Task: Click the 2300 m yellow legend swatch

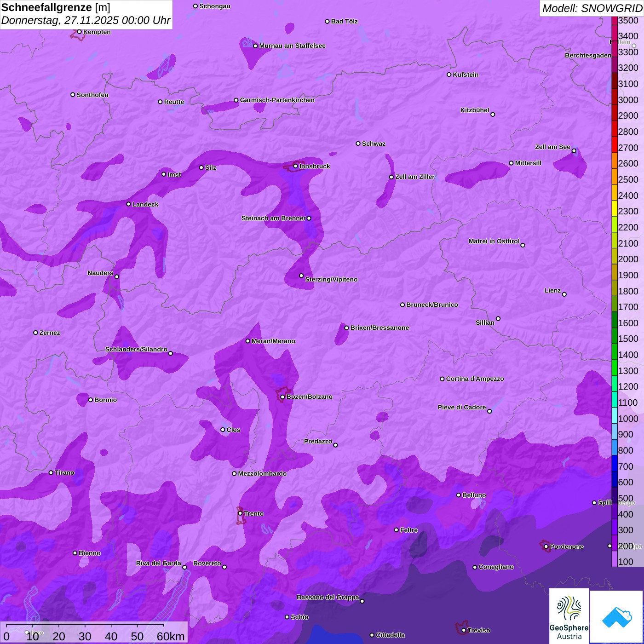Action: pyautogui.click(x=614, y=208)
